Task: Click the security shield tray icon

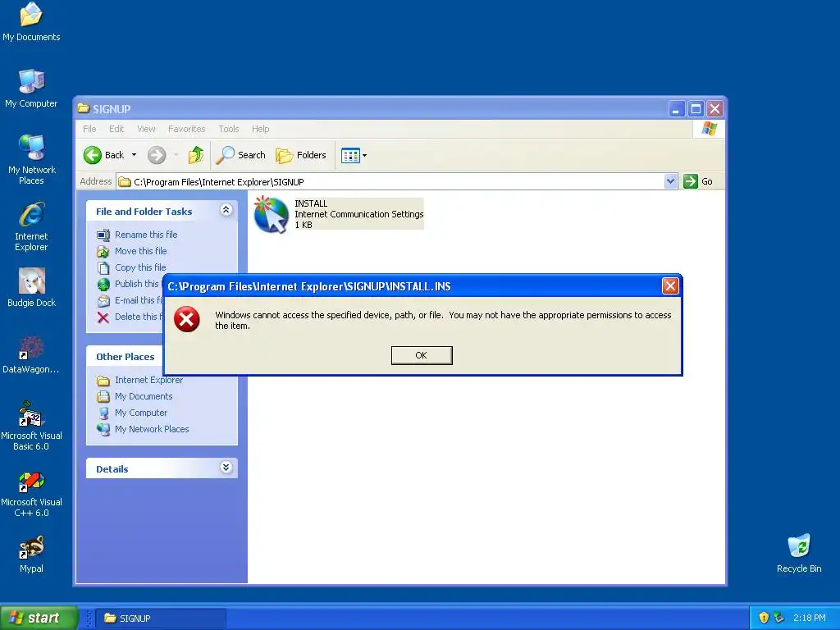Action: (x=764, y=618)
